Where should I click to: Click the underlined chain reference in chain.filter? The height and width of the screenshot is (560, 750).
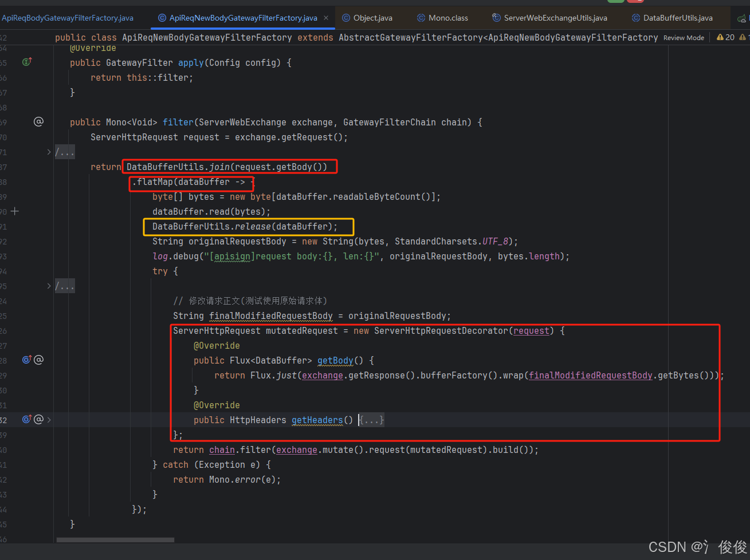coord(222,450)
